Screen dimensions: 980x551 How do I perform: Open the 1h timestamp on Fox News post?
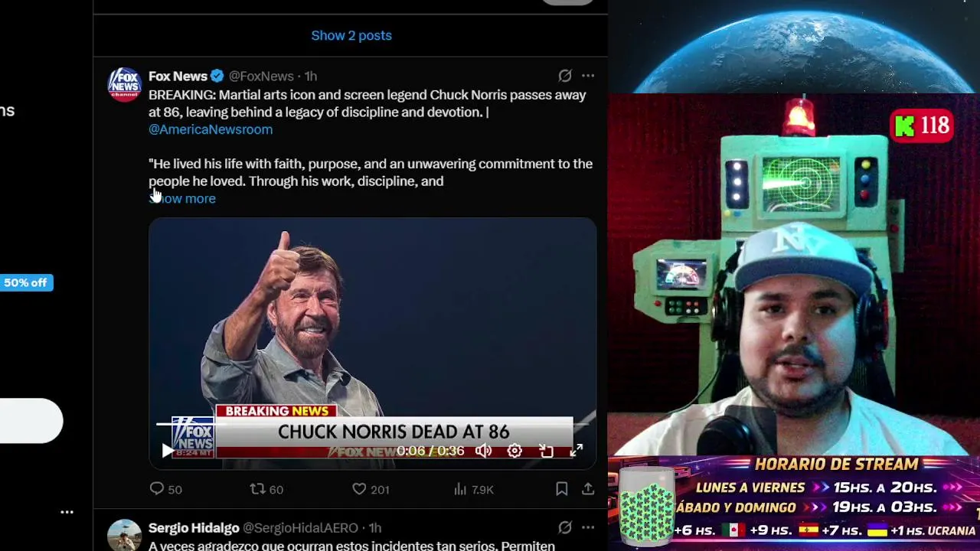click(x=311, y=76)
